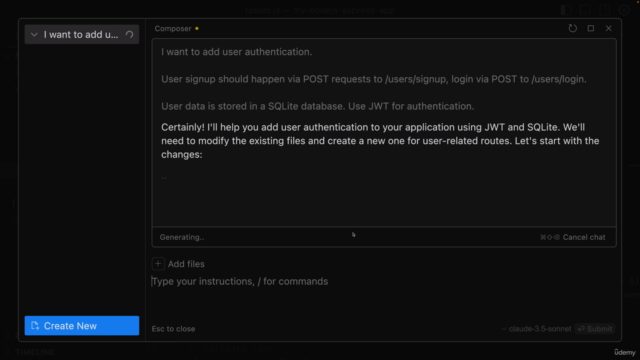Image resolution: width=640 pixels, height=360 pixels.
Task: Click the Composer title label
Action: 173,29
